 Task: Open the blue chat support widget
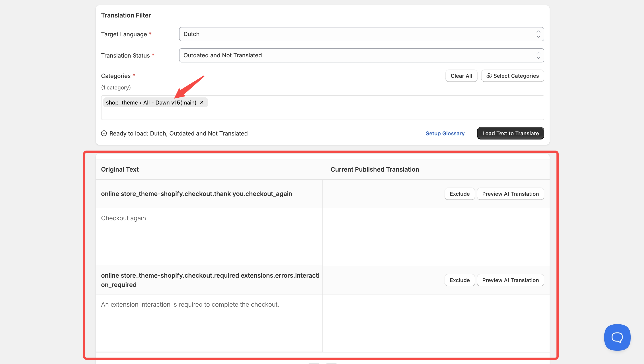point(617,337)
